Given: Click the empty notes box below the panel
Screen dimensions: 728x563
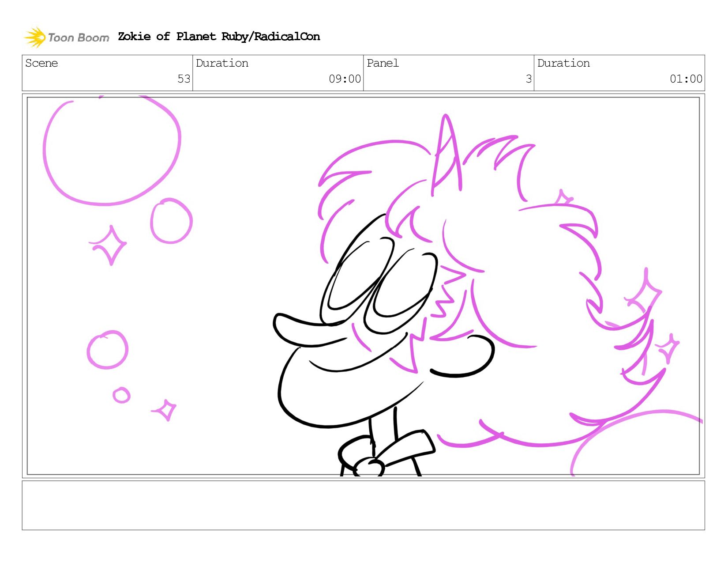Looking at the screenshot, I should pyautogui.click(x=363, y=506).
